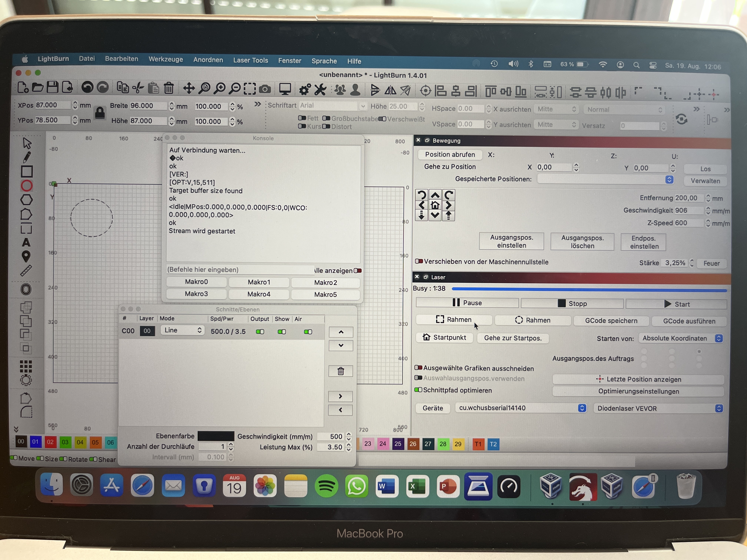The width and height of the screenshot is (747, 560).
Task: Pick the Rectangle tool
Action: pos(27,171)
